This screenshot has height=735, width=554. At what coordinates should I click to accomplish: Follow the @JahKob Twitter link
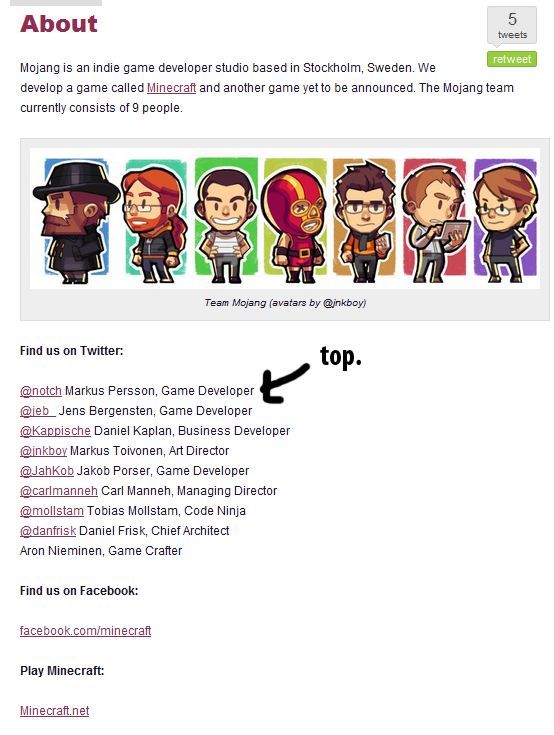[47, 471]
